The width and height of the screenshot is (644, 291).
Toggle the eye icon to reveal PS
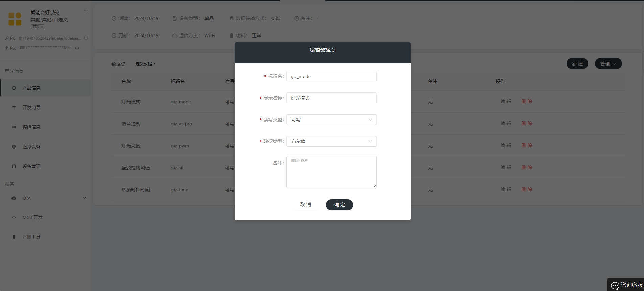pyautogui.click(x=77, y=48)
